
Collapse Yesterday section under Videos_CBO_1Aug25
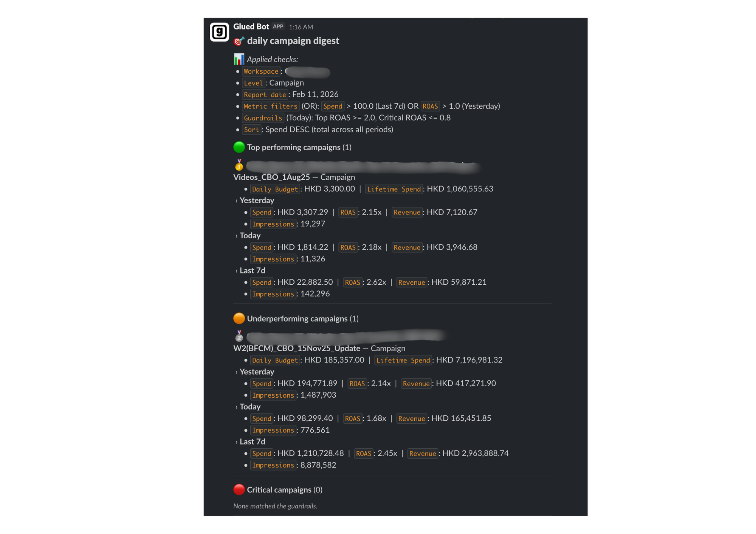tap(237, 201)
